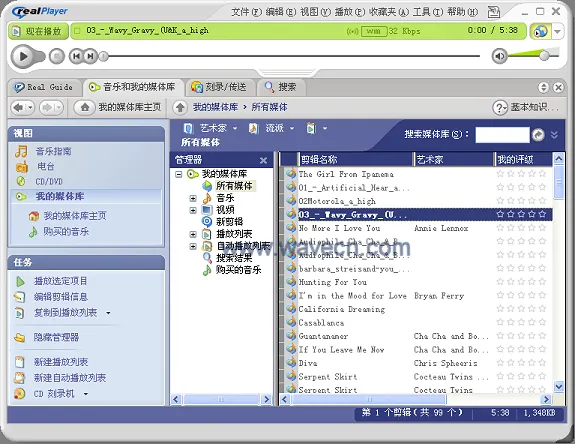Click the playback seek bar
Viewport: 575px width, 444px height.
tap(292, 56)
